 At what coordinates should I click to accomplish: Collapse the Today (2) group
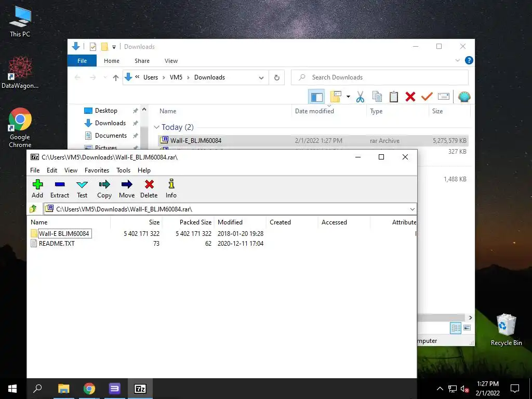coord(156,127)
